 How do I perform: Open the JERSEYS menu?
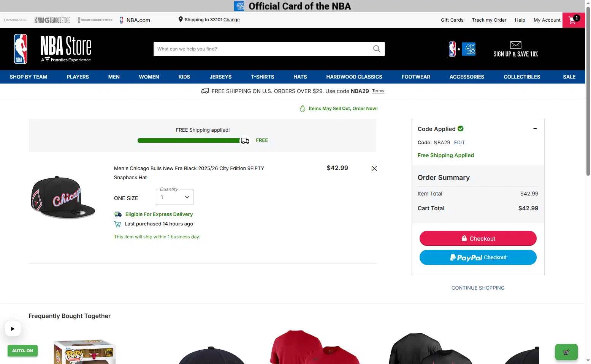pos(220,77)
